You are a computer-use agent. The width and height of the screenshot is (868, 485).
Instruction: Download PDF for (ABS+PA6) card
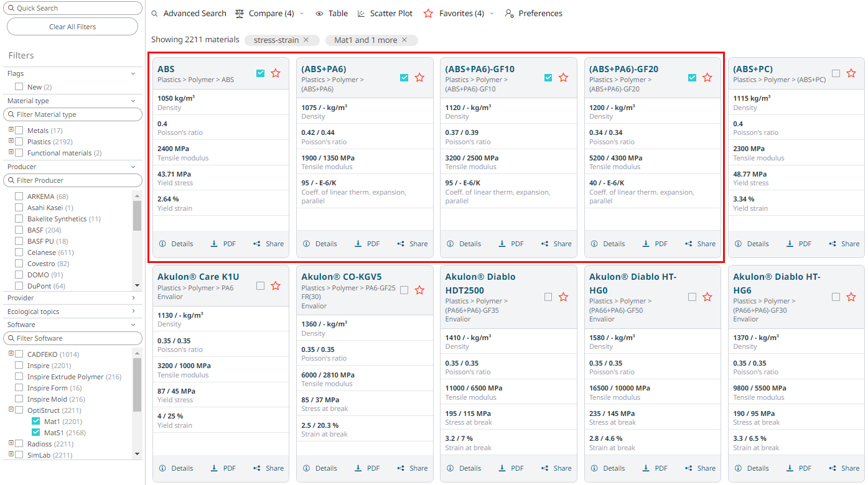coord(367,244)
